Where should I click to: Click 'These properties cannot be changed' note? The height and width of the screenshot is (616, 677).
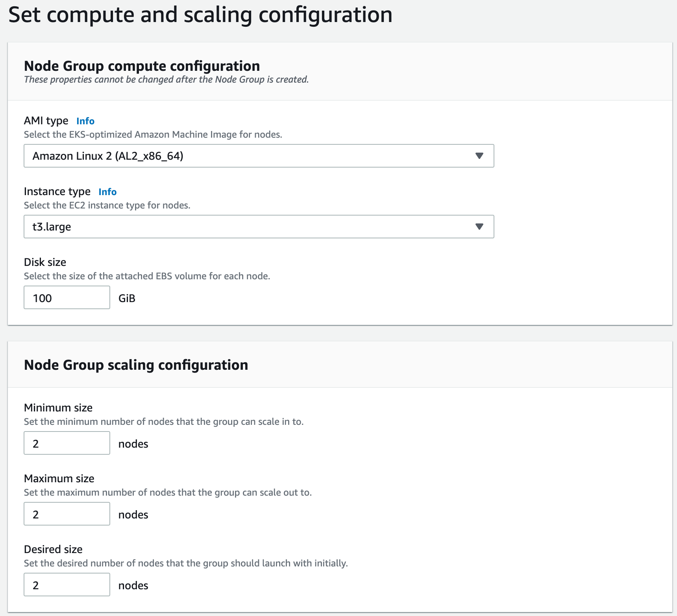point(166,79)
